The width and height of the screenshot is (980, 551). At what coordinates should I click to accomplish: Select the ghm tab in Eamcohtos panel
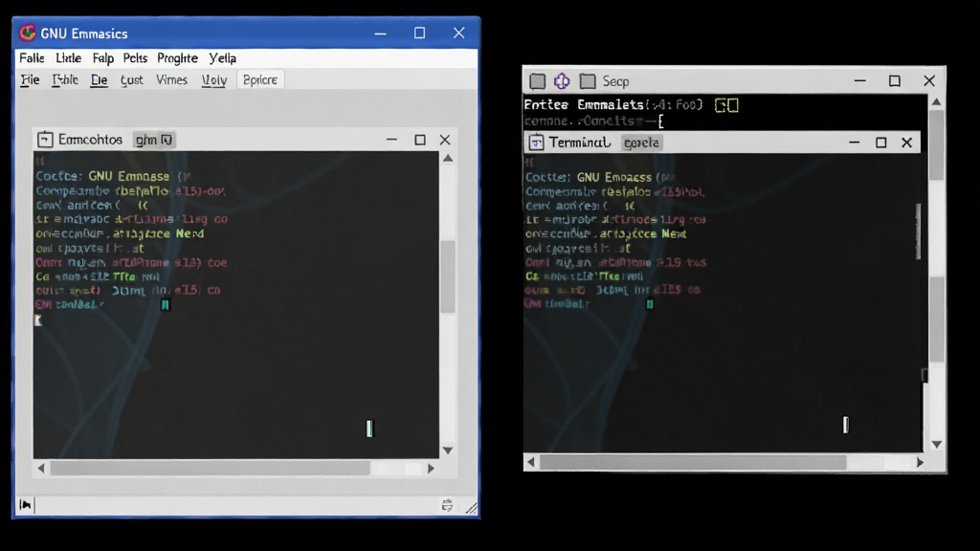pyautogui.click(x=154, y=140)
